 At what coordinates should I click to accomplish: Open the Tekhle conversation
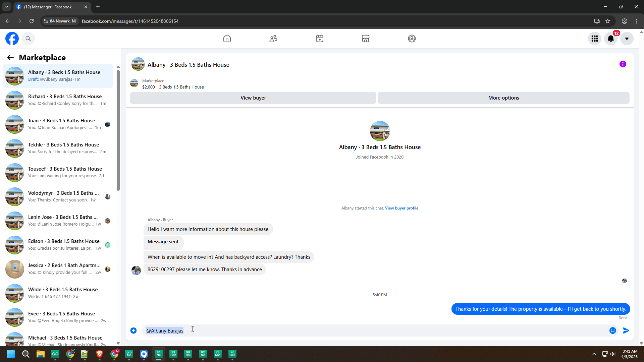click(58, 148)
